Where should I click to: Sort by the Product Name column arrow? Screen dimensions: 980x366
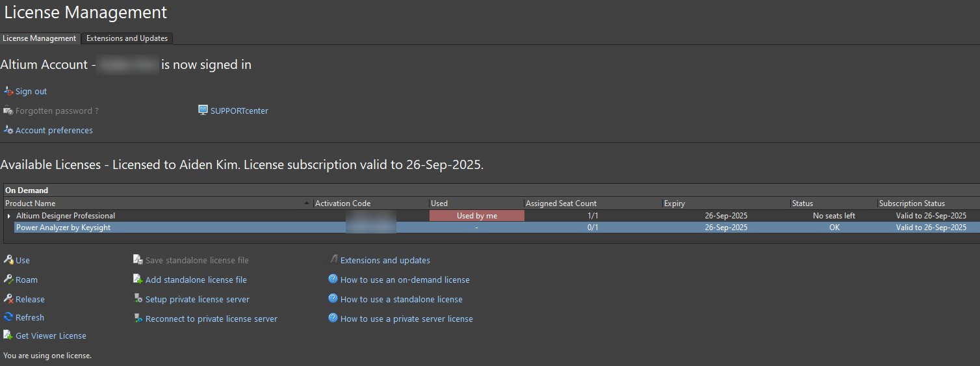click(x=307, y=203)
